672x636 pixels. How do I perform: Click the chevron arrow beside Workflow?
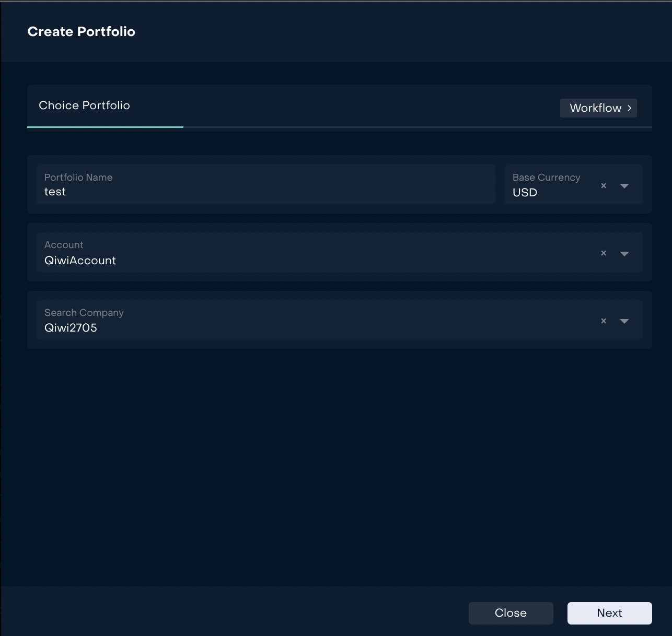coord(630,108)
